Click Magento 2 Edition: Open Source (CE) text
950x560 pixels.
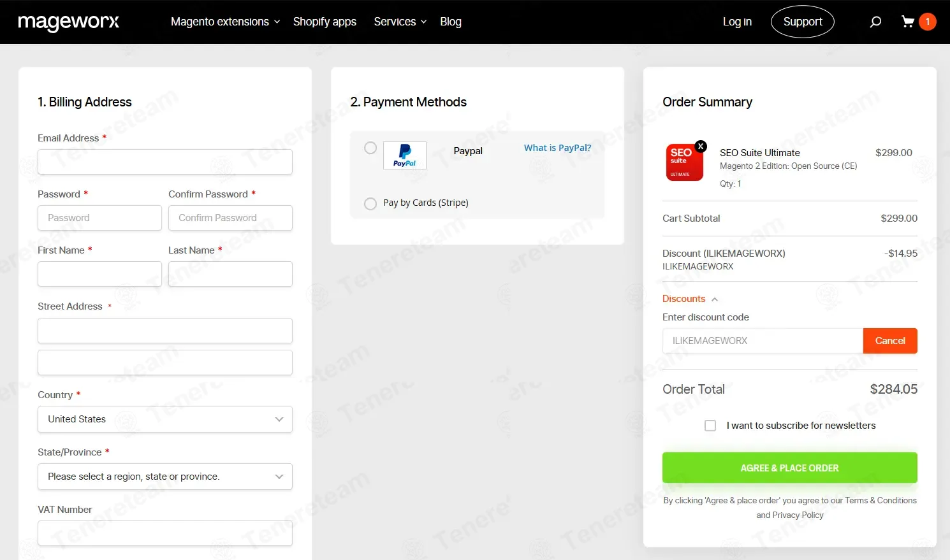click(x=789, y=166)
